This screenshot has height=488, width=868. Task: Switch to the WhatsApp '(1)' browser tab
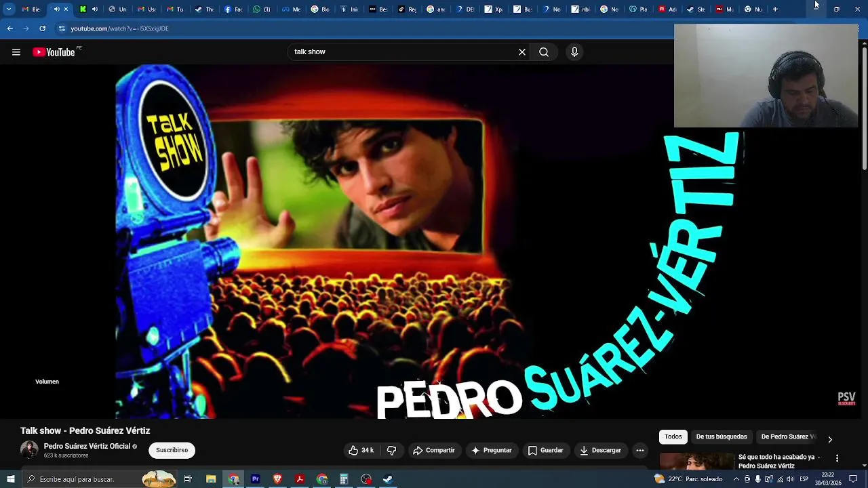[262, 9]
